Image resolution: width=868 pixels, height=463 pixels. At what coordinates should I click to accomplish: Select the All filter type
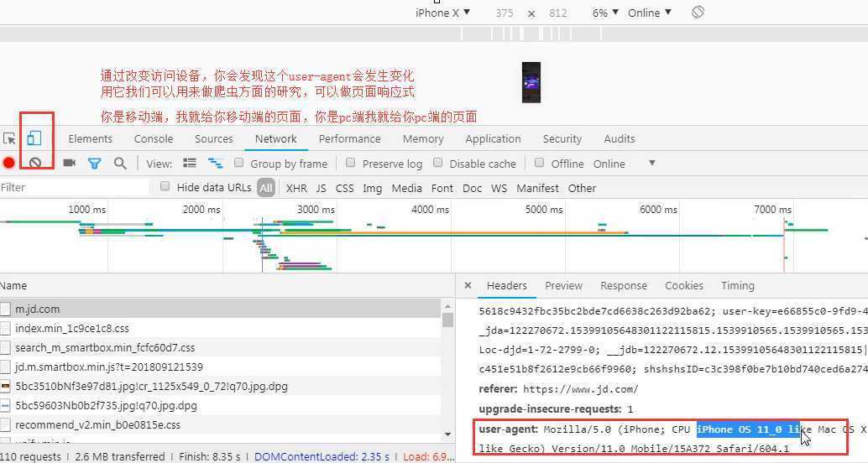(266, 188)
